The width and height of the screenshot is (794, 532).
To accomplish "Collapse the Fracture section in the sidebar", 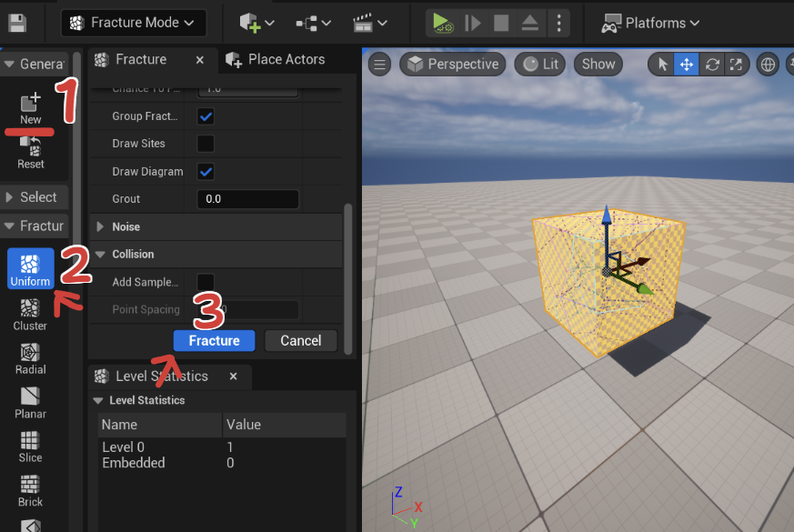I will click(x=9, y=226).
